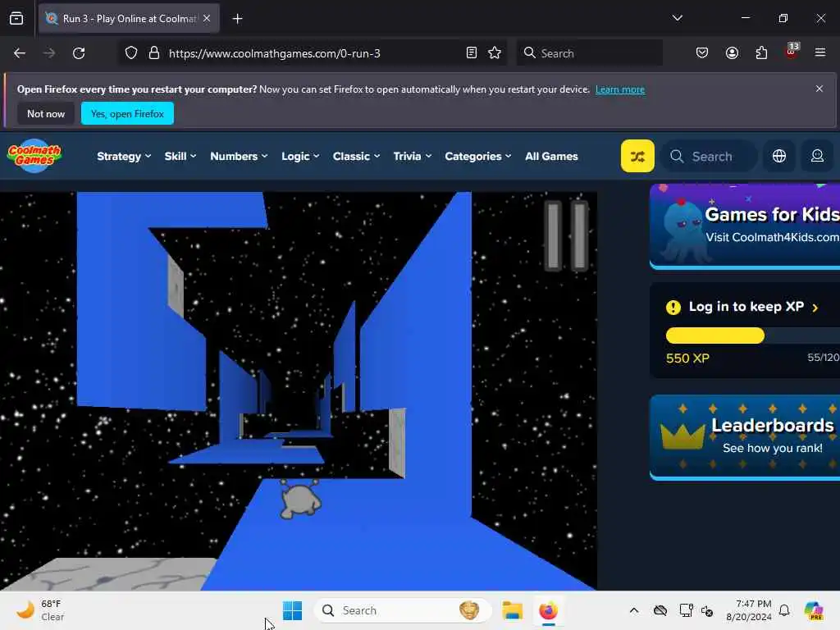Go to Coolmath Games home logo
The height and width of the screenshot is (630, 840).
pyautogui.click(x=34, y=156)
